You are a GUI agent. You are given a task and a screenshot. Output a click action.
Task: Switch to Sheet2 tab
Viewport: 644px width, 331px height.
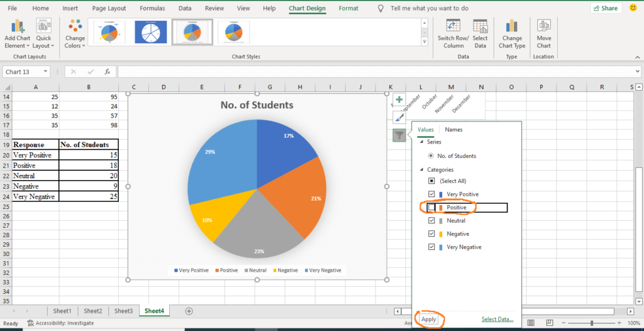(93, 311)
